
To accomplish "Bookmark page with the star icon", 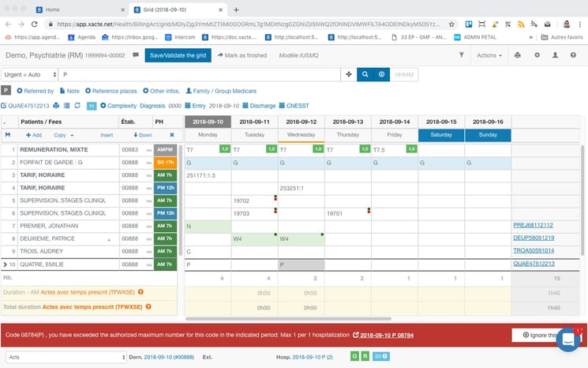I will tap(451, 24).
